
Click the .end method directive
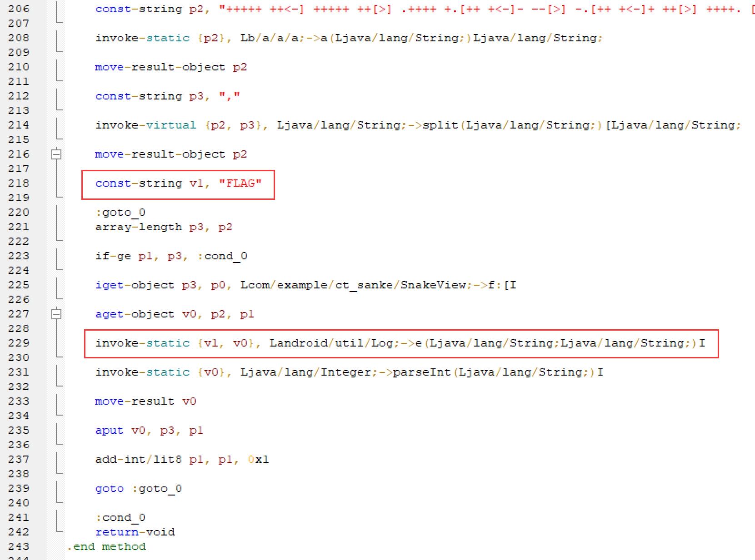point(106,547)
